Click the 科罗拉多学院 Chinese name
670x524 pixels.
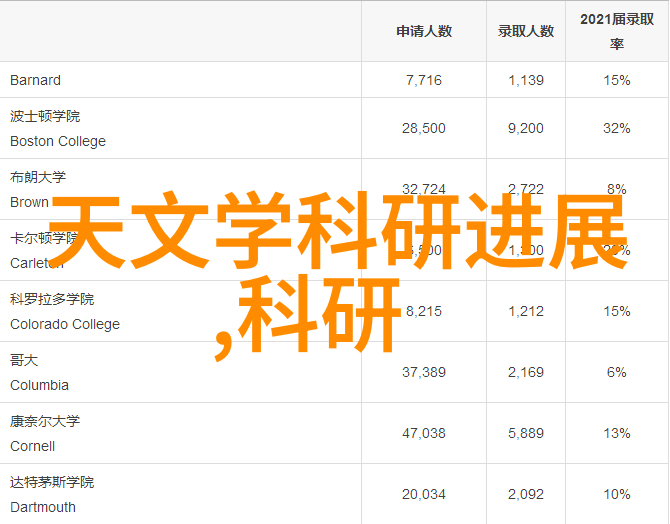click(52, 299)
